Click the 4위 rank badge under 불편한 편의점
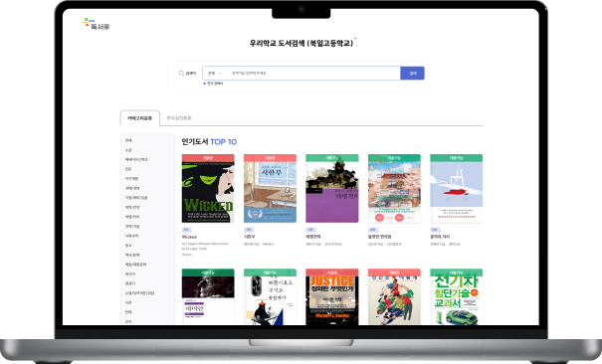The image size is (602, 364). [x=372, y=230]
